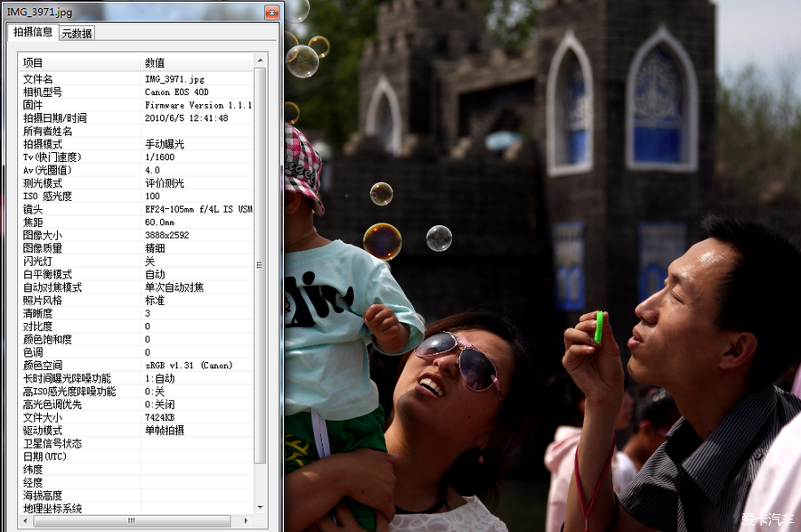Screen dimensions: 801x532
Task: Select the 镜头 row label
Action: pyautogui.click(x=33, y=209)
